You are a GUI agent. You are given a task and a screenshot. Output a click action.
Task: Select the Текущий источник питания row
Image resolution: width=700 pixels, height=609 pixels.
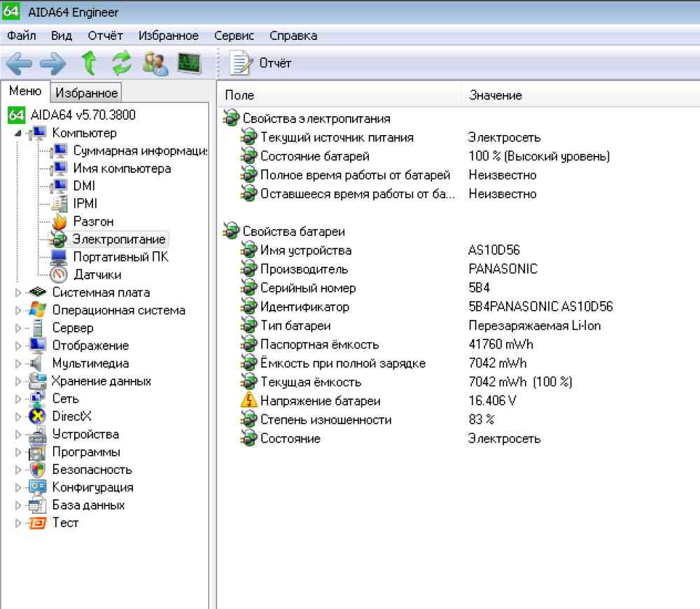coord(460,137)
